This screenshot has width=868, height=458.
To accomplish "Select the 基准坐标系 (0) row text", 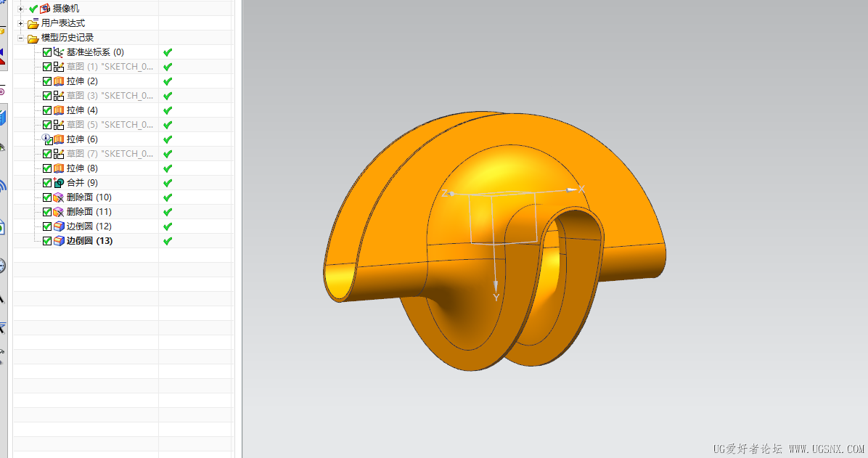I will (95, 52).
